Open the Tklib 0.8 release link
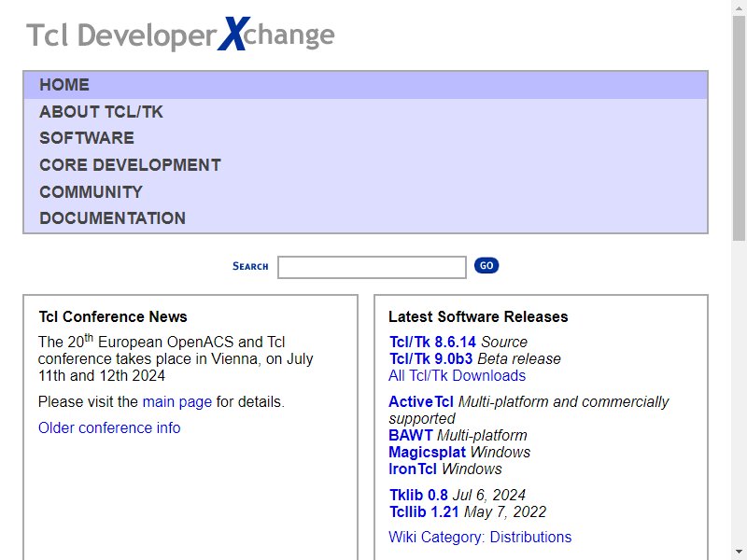Screen dimensions: 747x560 (418, 495)
